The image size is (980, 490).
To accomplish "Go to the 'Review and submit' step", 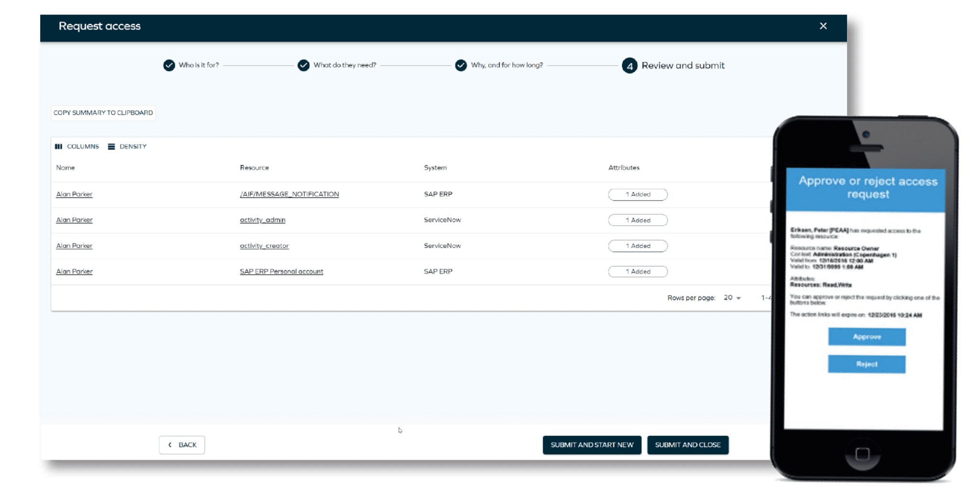I will 683,65.
